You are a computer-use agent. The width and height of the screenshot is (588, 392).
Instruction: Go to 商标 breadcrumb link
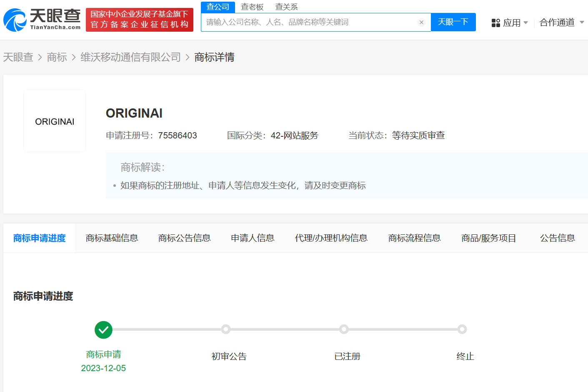tap(57, 57)
